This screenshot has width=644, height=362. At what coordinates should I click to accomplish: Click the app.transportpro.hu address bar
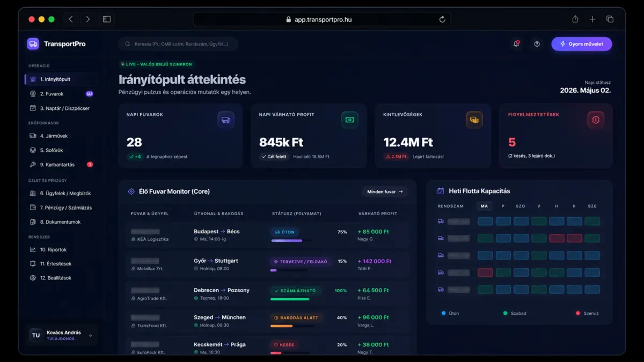click(x=322, y=19)
